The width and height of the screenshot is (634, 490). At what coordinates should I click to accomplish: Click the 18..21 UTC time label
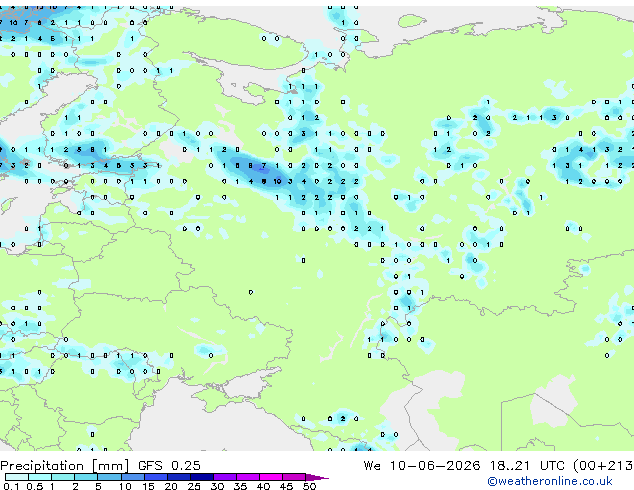click(527, 466)
